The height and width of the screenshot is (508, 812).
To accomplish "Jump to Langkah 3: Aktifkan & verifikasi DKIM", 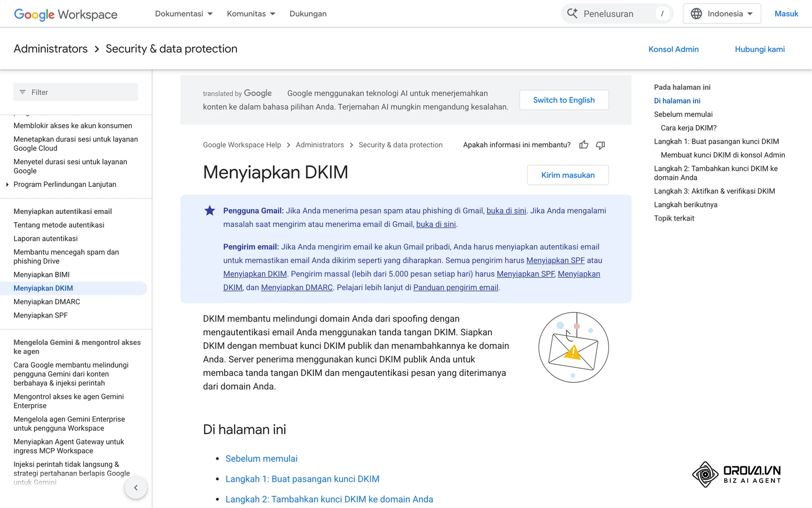I will [715, 192].
